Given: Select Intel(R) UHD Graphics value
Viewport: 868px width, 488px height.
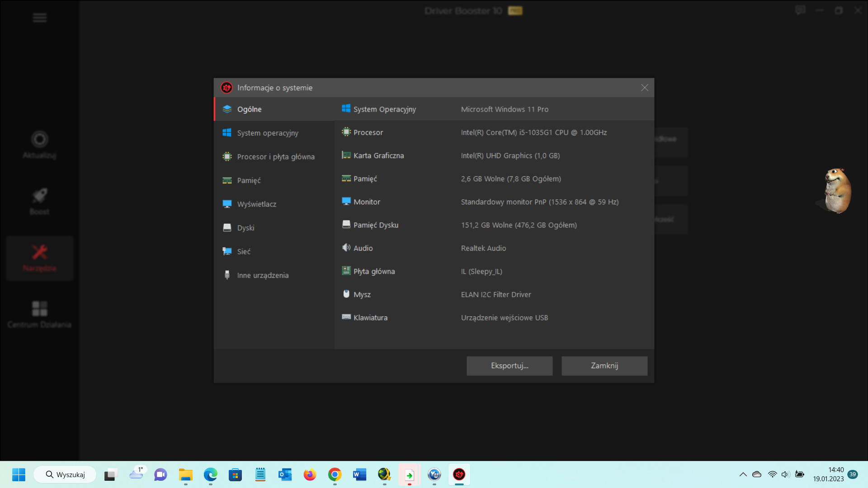Looking at the screenshot, I should 510,155.
